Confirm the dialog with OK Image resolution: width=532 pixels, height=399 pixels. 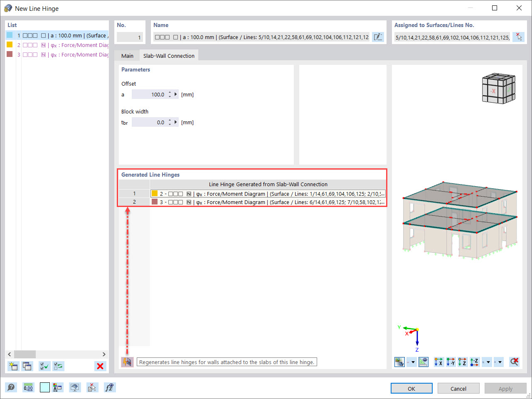[411, 389]
